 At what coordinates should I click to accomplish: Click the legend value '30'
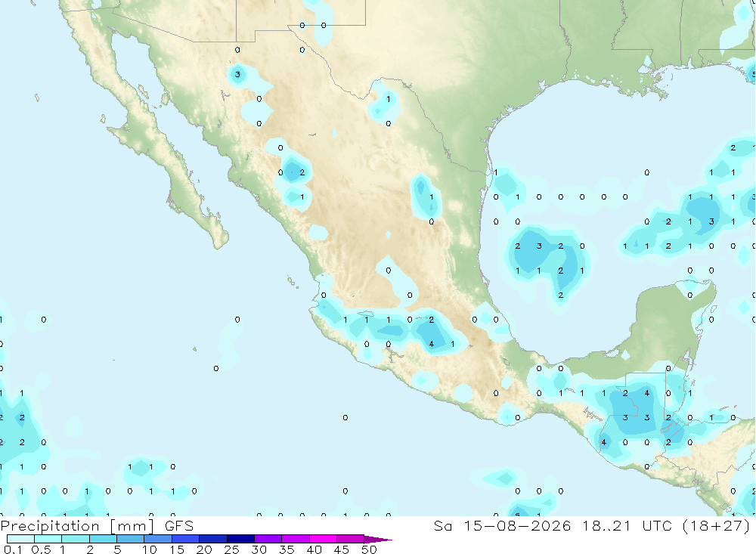259,549
